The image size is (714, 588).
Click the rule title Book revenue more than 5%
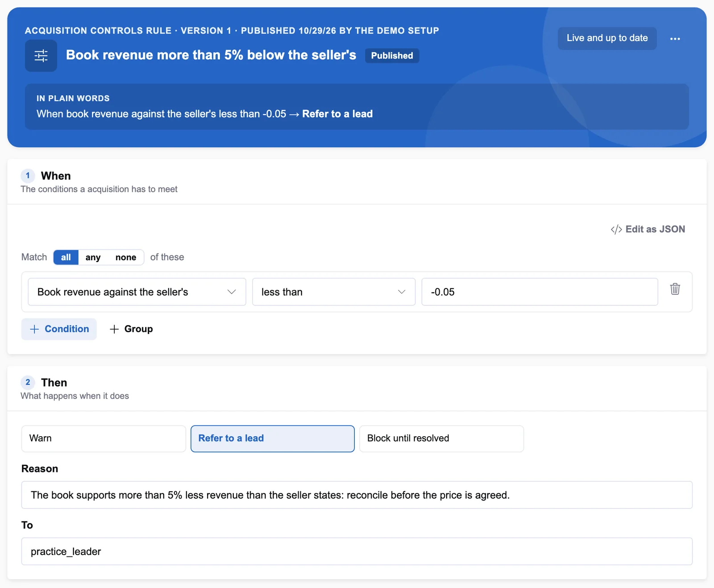(211, 55)
